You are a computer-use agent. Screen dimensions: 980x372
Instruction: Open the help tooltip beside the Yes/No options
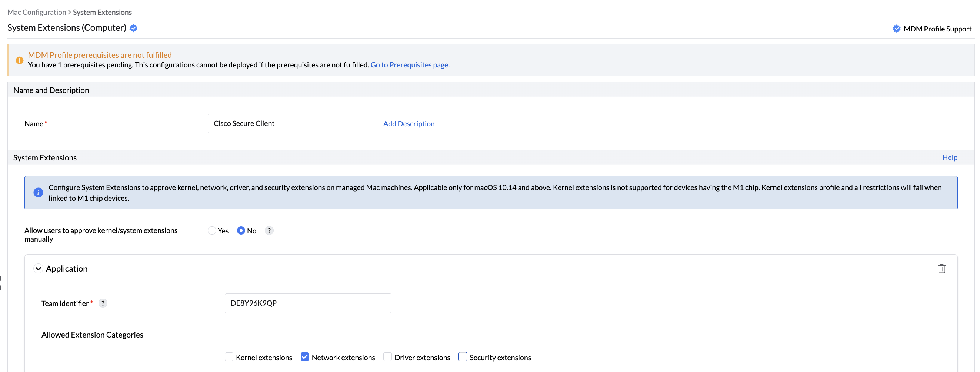pyautogui.click(x=269, y=230)
